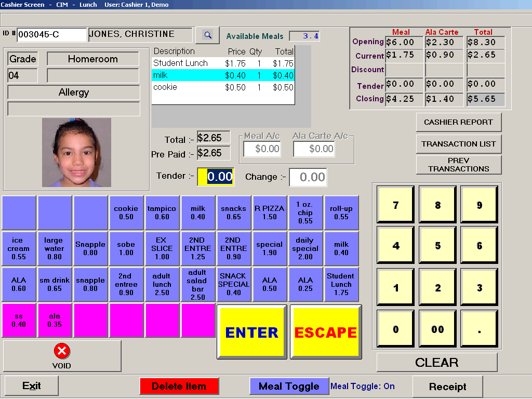Toggle the Meal Toggle button
The image size is (532, 399).
(x=289, y=386)
